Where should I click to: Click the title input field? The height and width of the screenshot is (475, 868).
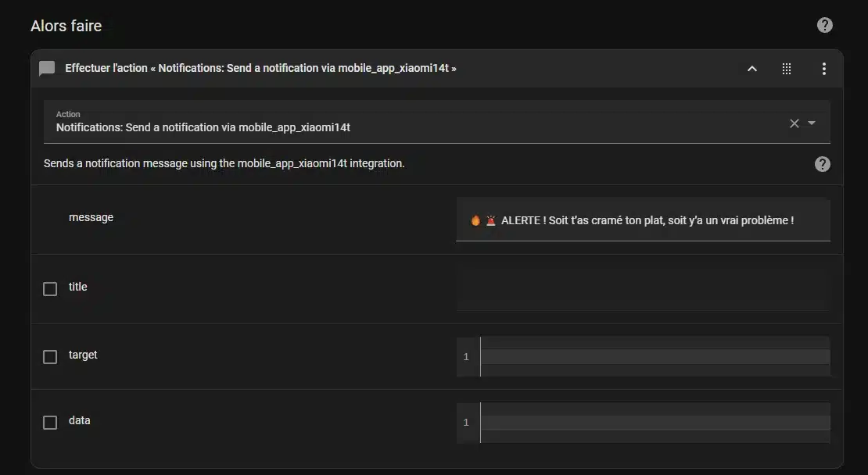click(643, 288)
